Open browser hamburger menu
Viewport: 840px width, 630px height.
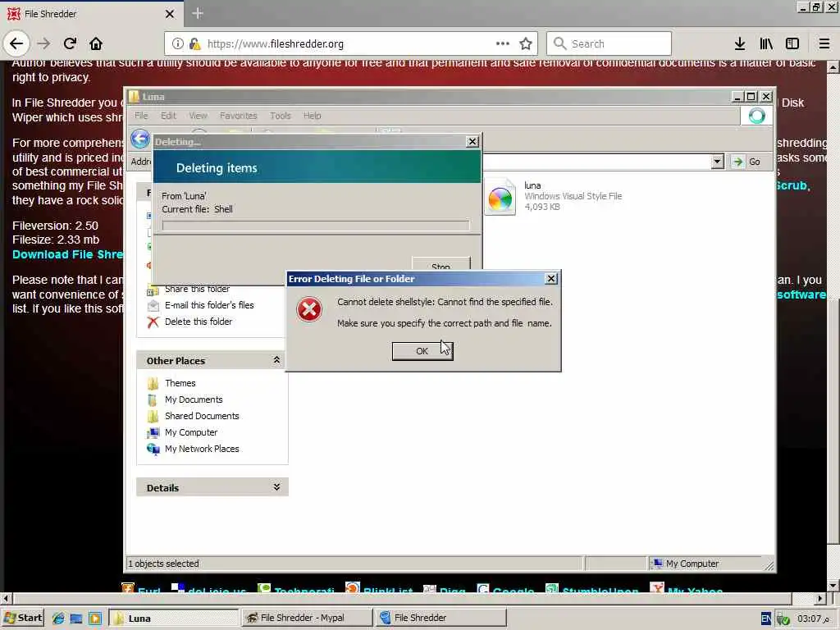(x=824, y=43)
